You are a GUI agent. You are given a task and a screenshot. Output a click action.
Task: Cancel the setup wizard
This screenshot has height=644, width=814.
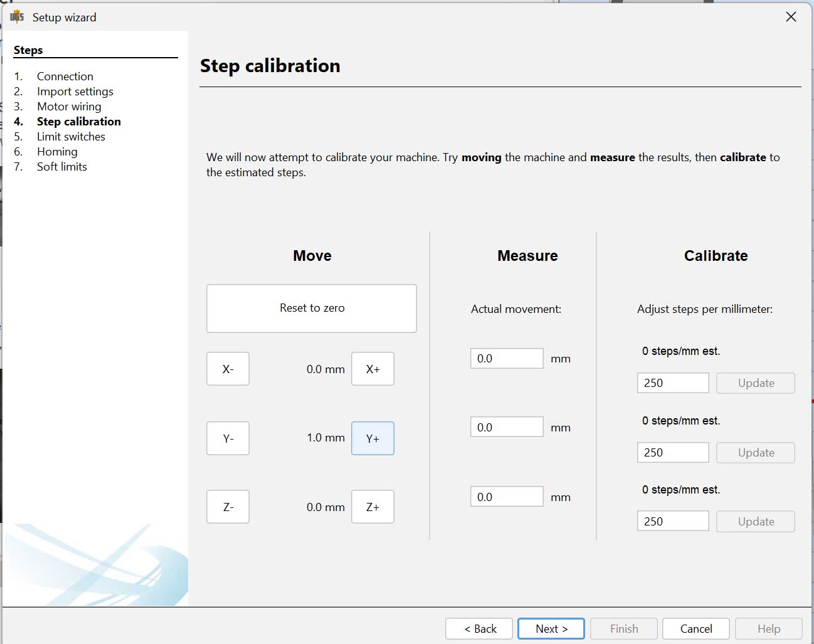[695, 628]
